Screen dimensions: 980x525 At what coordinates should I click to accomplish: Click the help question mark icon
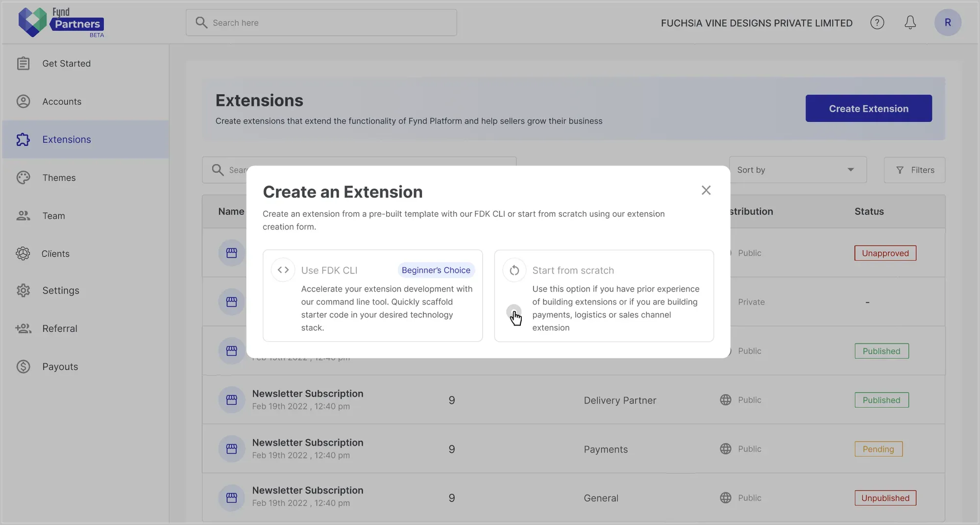coord(877,23)
